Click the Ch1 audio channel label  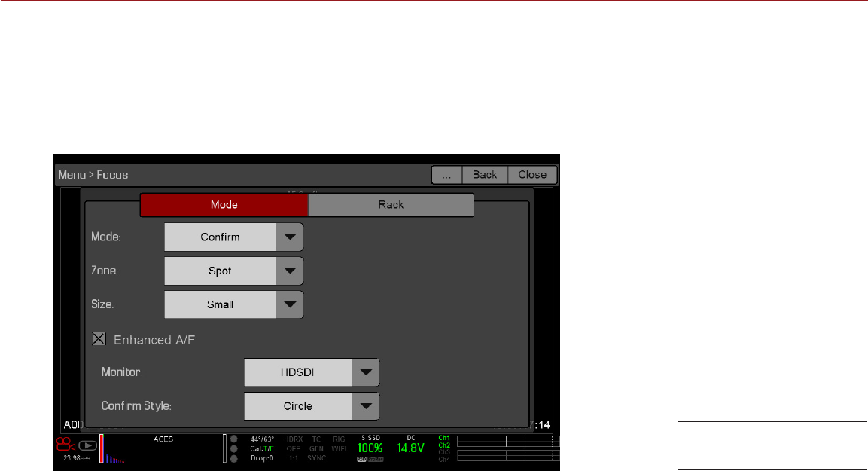444,438
